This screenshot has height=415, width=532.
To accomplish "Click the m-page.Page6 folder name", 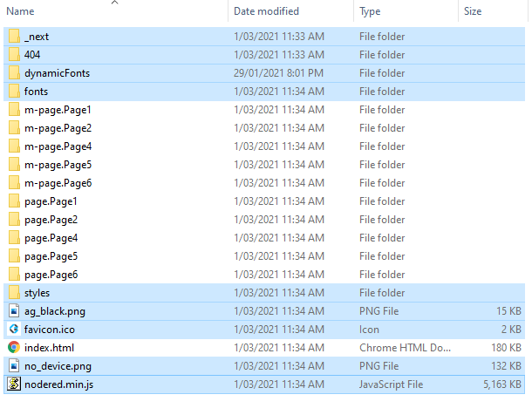I will point(58,183).
